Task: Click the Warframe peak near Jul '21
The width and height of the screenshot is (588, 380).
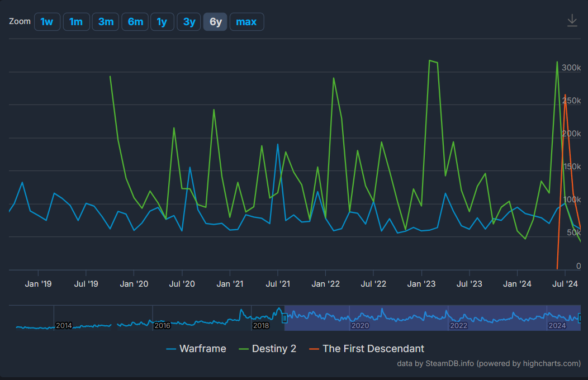Action: (277, 144)
